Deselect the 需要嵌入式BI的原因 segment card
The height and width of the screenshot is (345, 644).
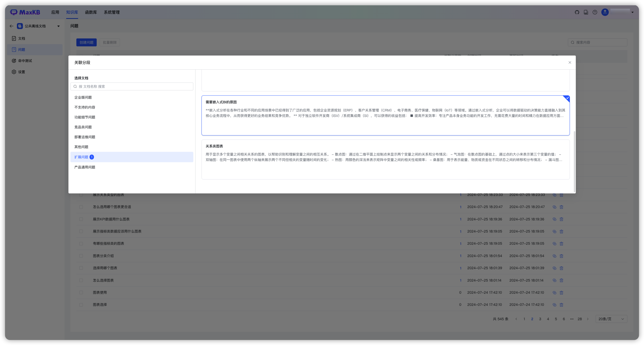coord(385,115)
